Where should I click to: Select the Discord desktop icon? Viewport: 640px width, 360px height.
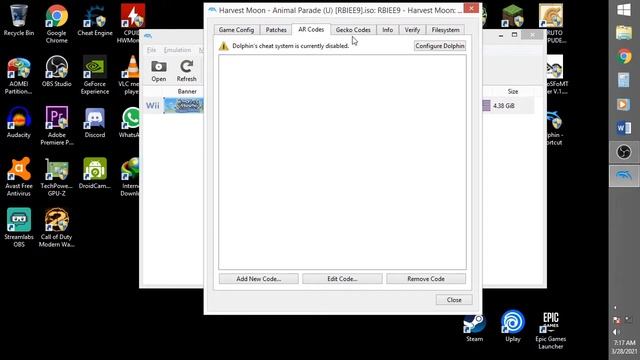[x=95, y=122]
